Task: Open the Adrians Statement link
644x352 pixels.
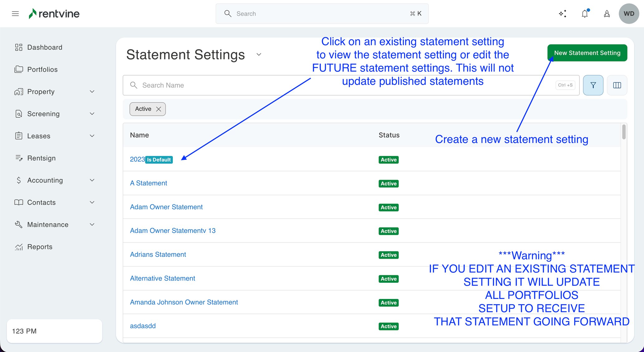Action: [158, 254]
